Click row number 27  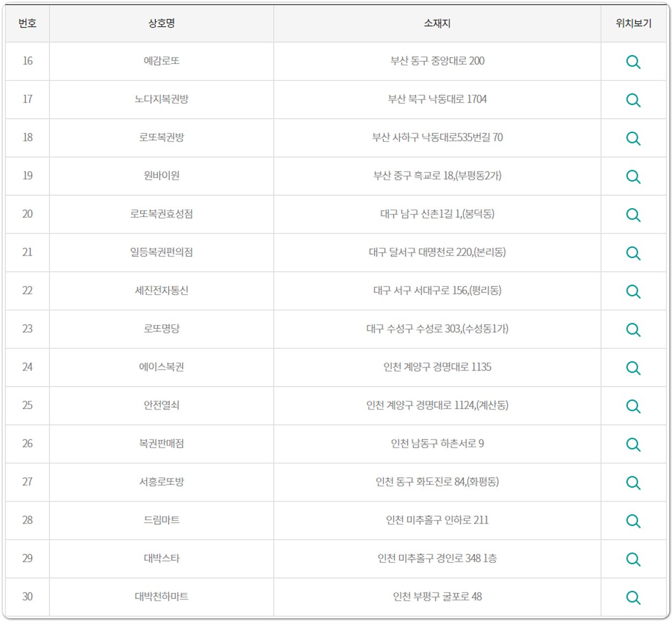click(27, 481)
